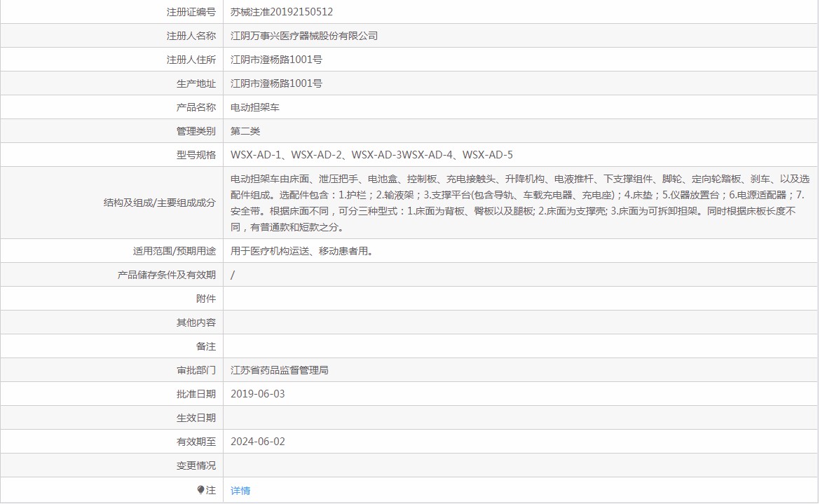Select 江苏省药品监督管理局 text
The height and width of the screenshot is (504, 820).
point(279,370)
